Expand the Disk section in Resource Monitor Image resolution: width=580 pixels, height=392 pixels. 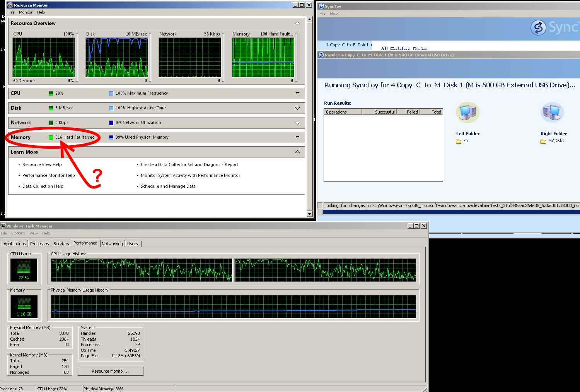point(297,108)
